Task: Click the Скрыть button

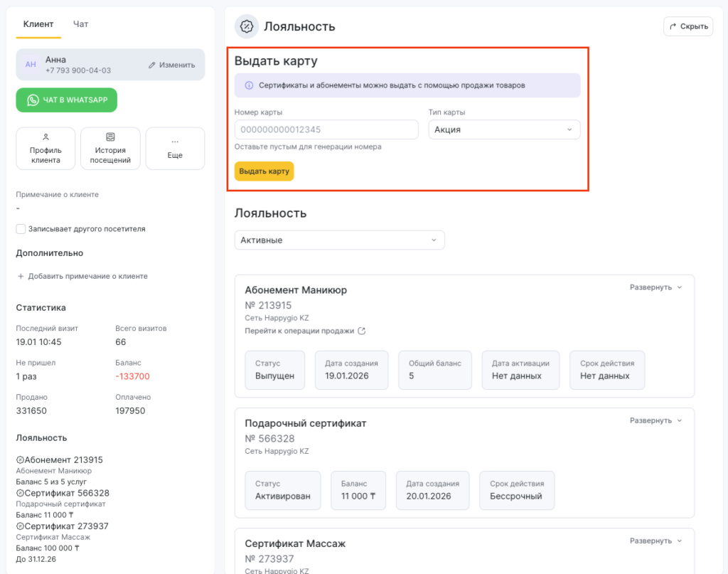Action: click(688, 26)
